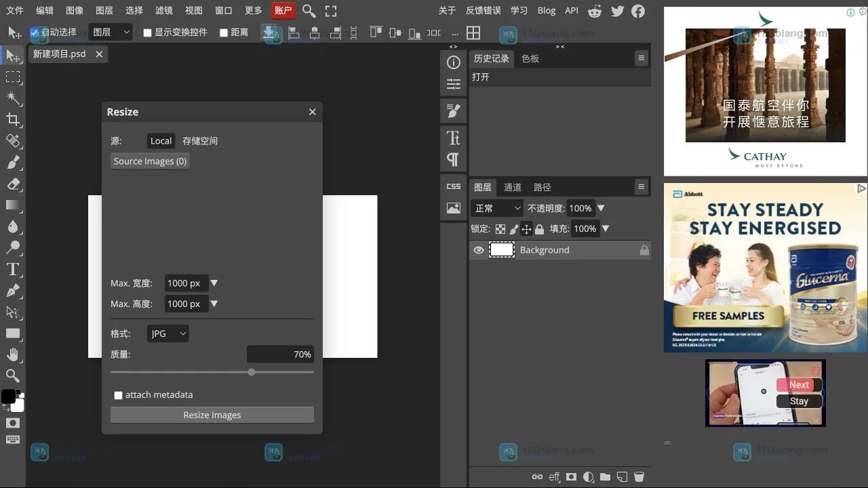Open the Info panel icon
Viewport: 868px width, 488px height.
click(454, 62)
